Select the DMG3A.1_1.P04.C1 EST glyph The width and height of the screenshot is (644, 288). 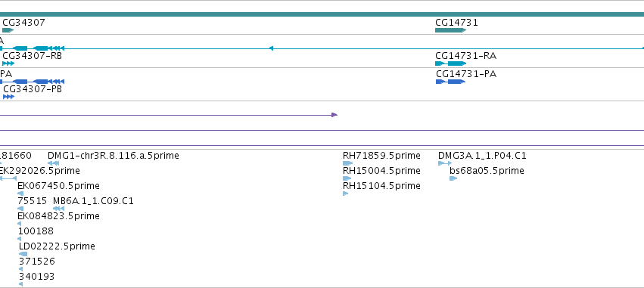[445, 163]
